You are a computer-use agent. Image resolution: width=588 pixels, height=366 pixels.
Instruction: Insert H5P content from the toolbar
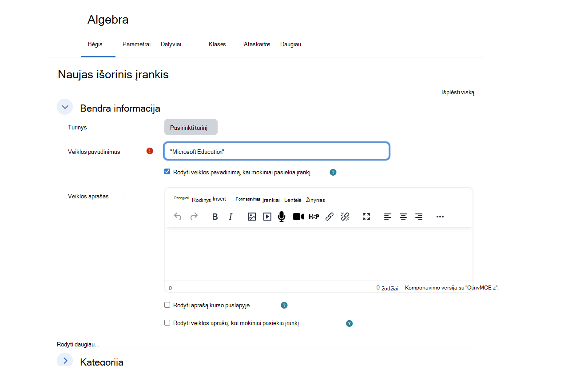[x=314, y=217]
